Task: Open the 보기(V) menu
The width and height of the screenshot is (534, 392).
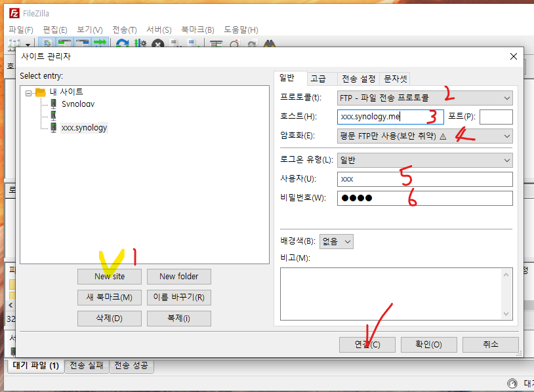Action: click(90, 30)
